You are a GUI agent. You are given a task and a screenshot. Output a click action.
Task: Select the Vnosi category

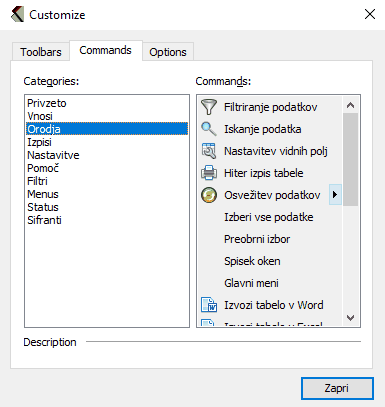[107, 116]
